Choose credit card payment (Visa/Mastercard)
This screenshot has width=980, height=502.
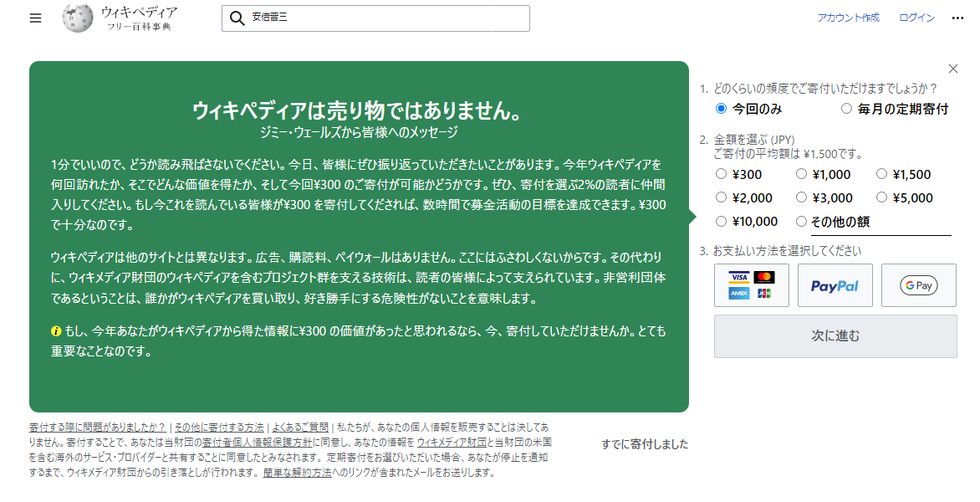[x=751, y=285]
